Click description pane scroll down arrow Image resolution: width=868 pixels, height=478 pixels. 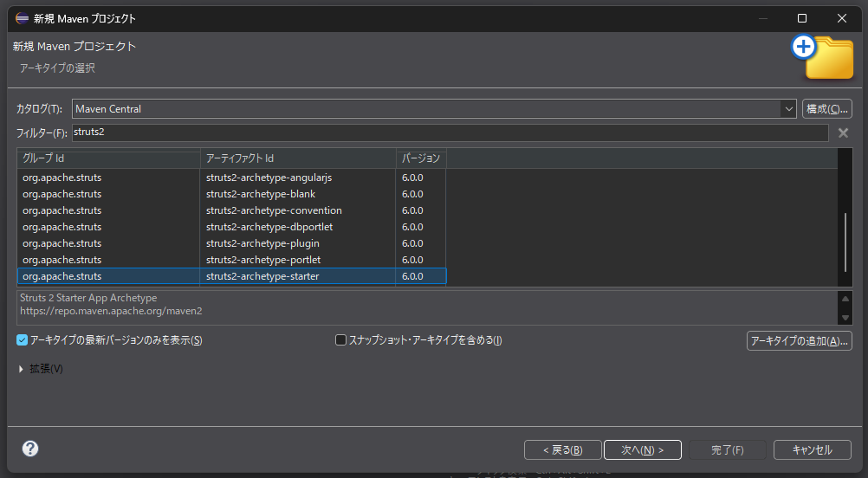click(845, 318)
